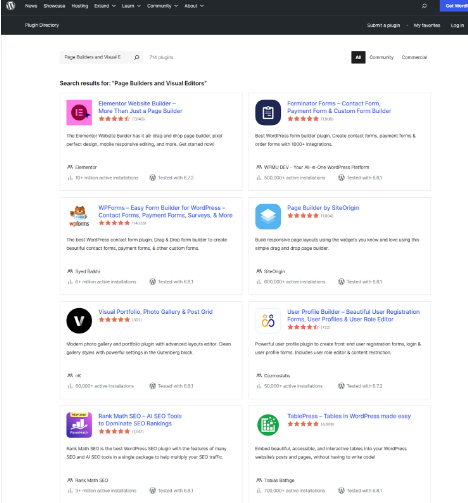Open the User Profile Builder title link

pyautogui.click(x=354, y=315)
